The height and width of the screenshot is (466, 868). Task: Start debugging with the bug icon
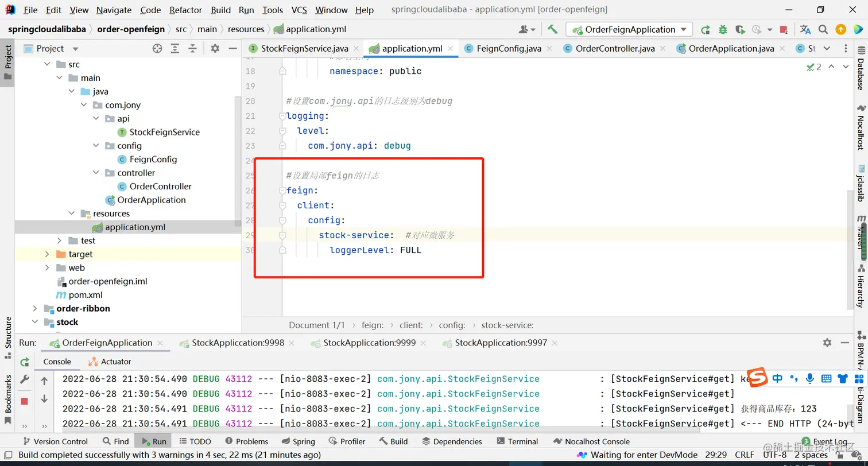tap(723, 29)
